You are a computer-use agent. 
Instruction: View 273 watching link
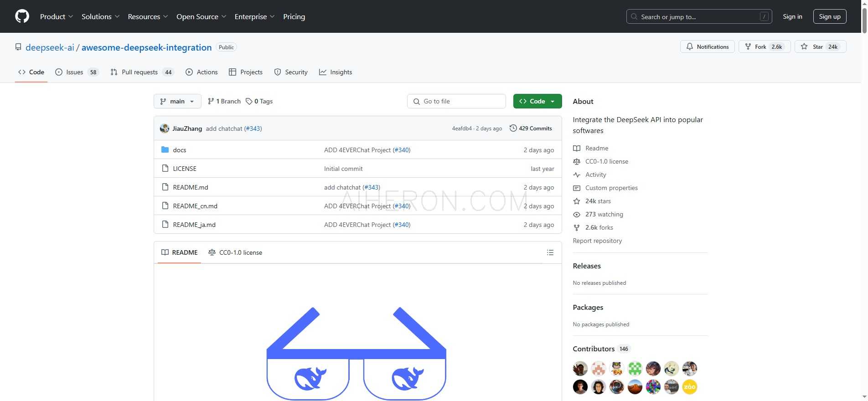(604, 214)
